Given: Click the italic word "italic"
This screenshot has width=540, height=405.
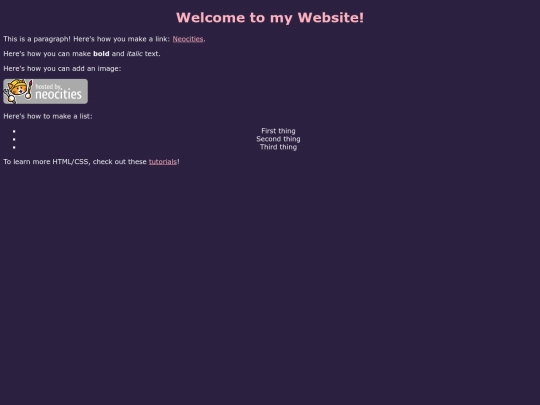Looking at the screenshot, I should (x=134, y=54).
